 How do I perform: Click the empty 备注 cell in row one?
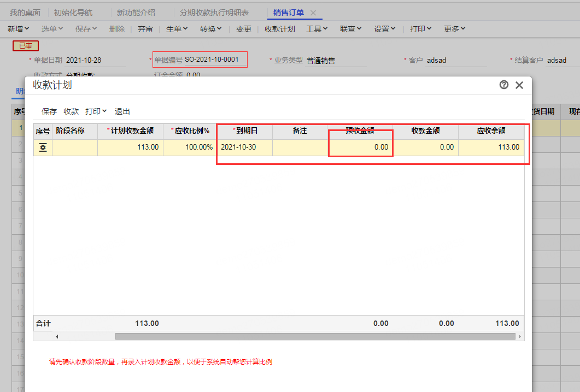click(x=300, y=147)
